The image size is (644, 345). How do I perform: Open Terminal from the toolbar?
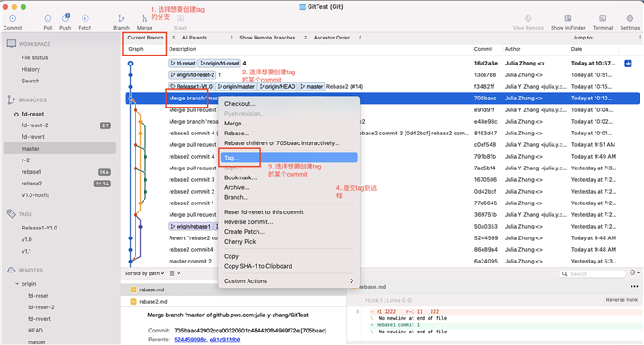point(603,19)
